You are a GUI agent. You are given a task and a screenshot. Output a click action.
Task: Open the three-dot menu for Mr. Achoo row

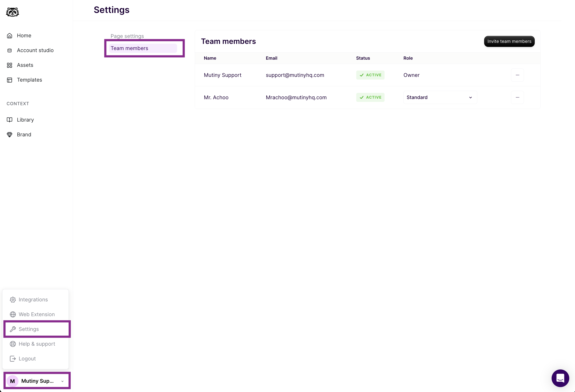click(x=517, y=97)
